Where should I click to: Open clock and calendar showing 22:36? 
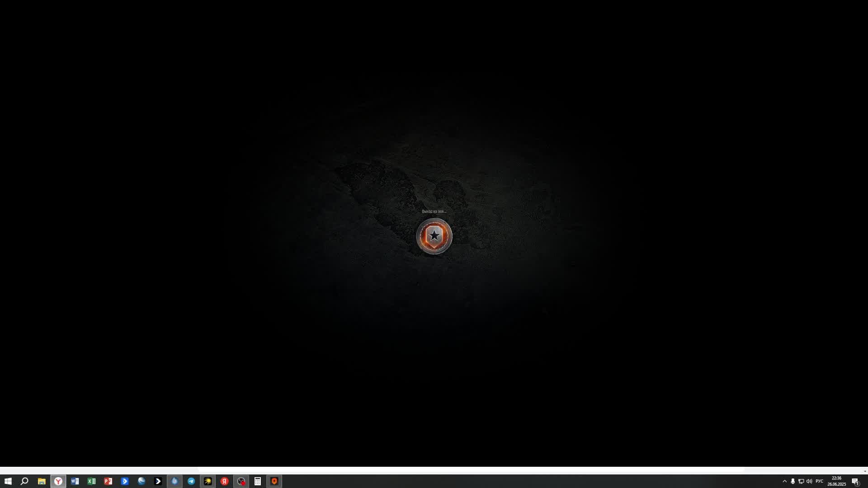[836, 481]
